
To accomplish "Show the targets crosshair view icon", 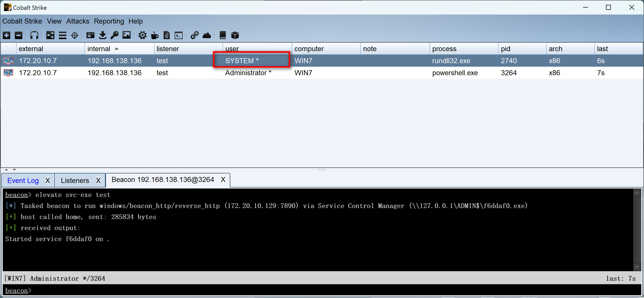I will click(75, 35).
